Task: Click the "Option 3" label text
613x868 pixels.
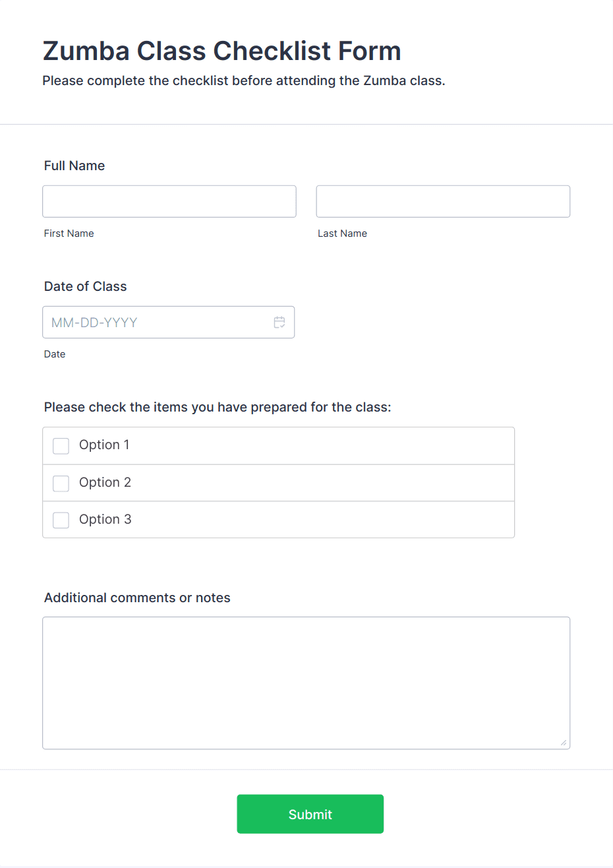Action: pos(105,520)
